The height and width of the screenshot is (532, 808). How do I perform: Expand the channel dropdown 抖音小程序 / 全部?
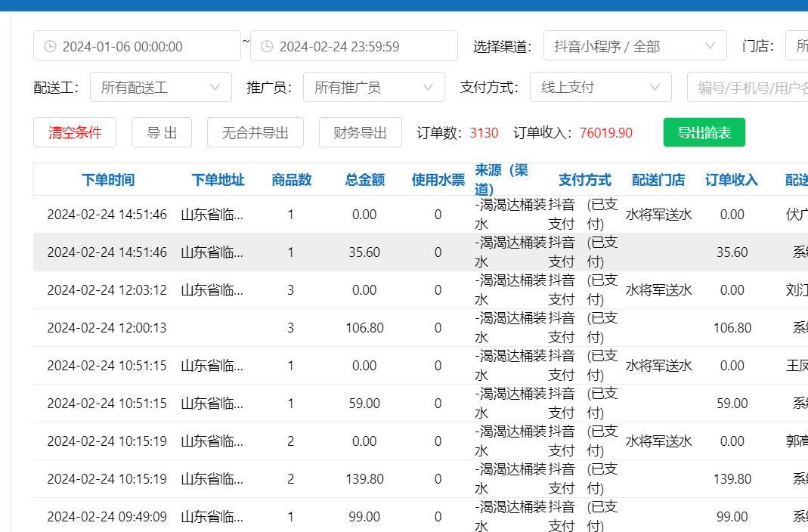pos(635,46)
